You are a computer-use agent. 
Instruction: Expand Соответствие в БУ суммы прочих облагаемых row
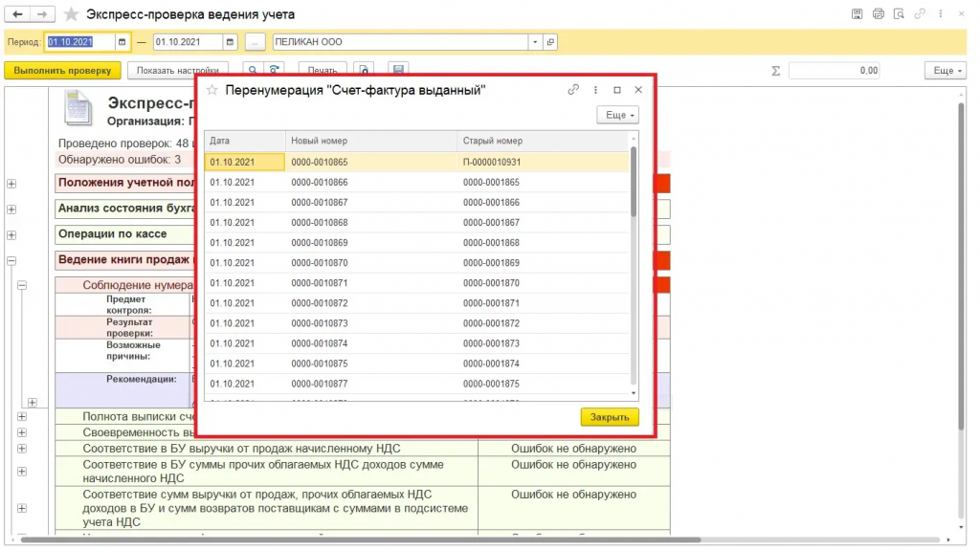tap(22, 471)
